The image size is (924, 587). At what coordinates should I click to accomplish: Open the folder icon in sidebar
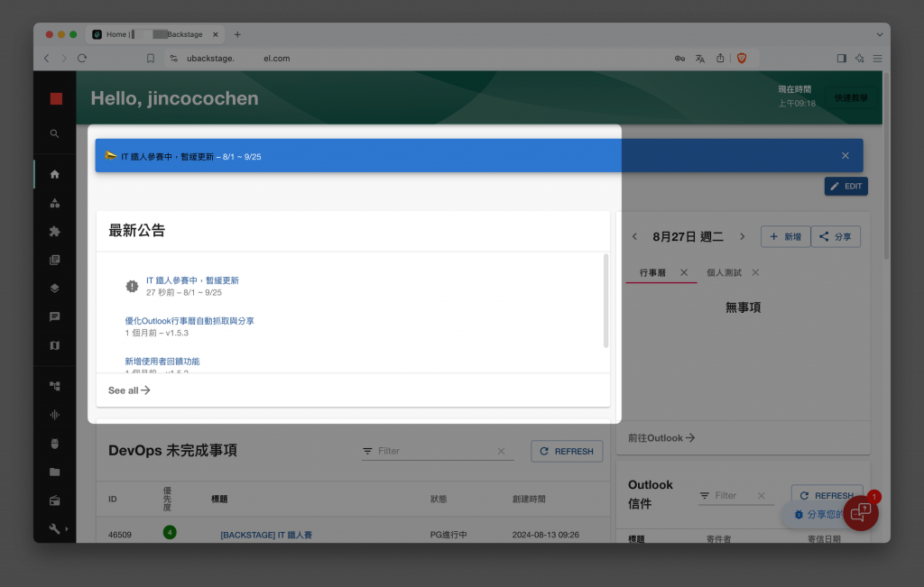pos(54,472)
